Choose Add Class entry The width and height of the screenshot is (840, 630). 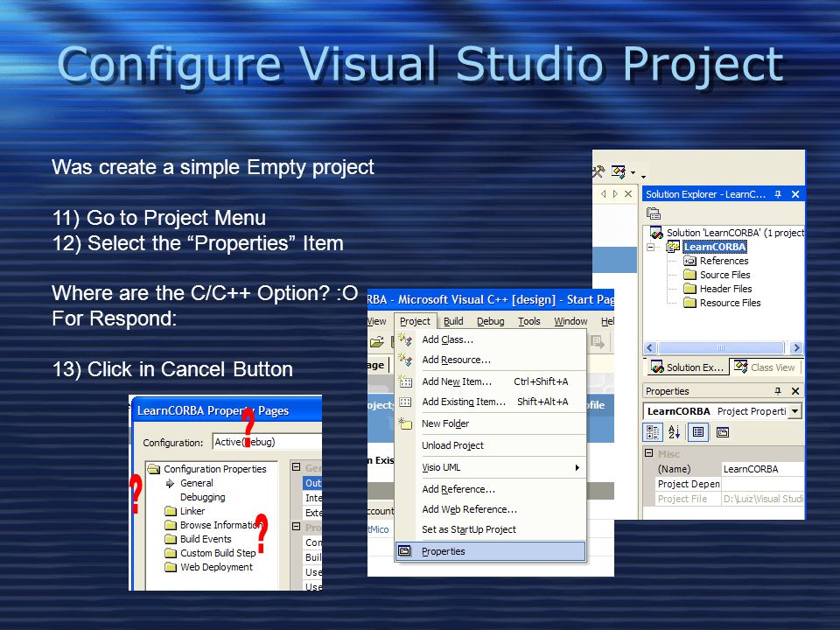[x=447, y=339]
